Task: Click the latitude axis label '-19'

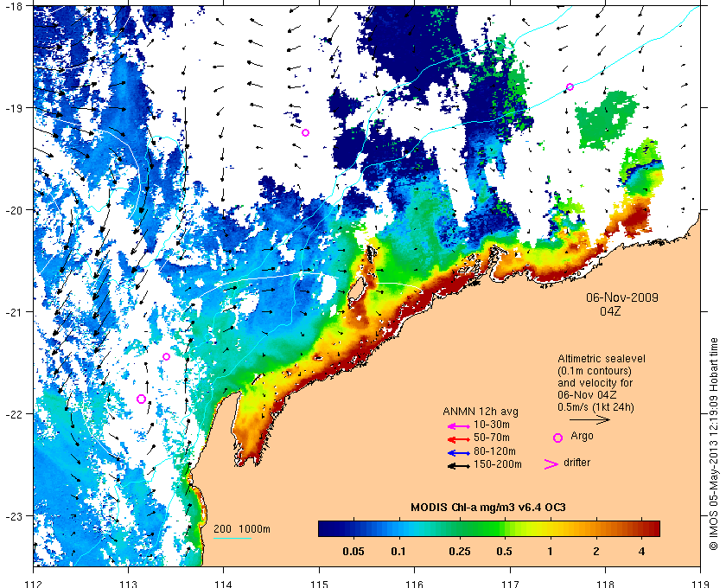Action: [13, 108]
